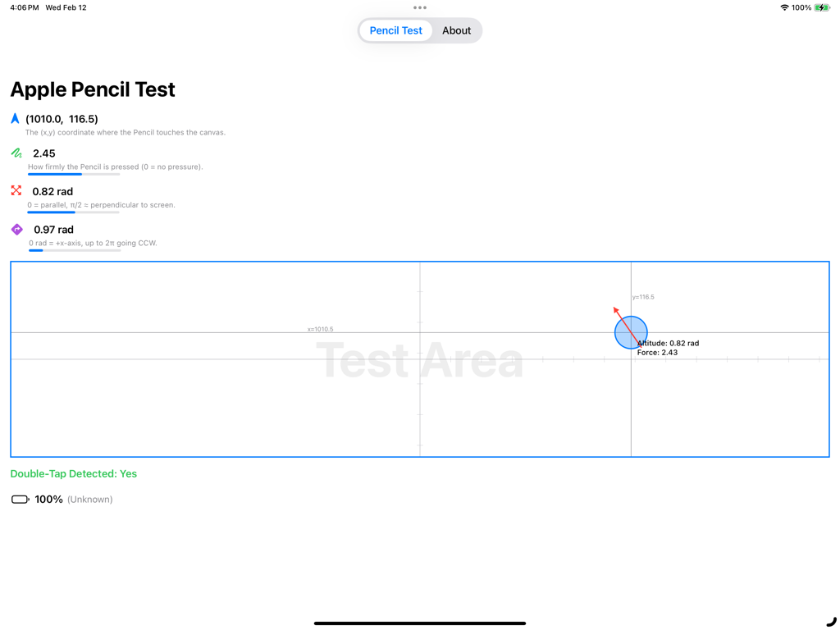Click the purple azimuth direction icon
This screenshot has width=840, height=630.
[x=16, y=230]
